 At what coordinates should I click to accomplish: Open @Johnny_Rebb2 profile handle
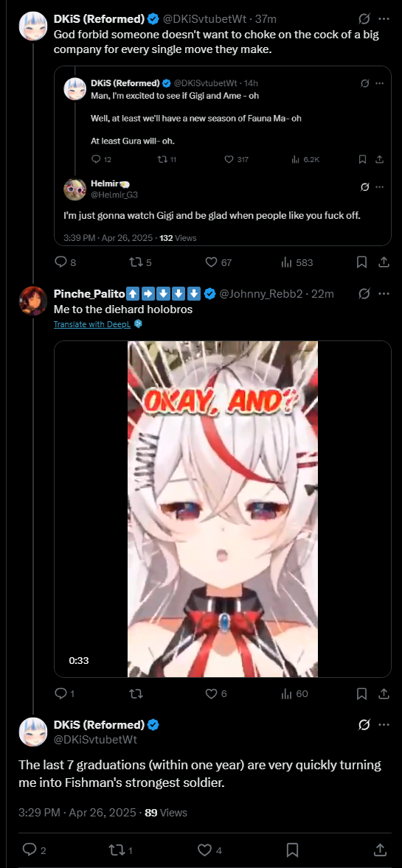click(x=261, y=294)
